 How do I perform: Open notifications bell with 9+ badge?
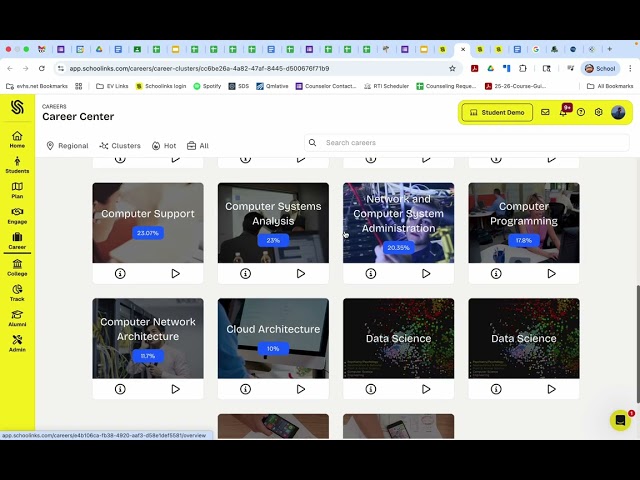pos(563,112)
